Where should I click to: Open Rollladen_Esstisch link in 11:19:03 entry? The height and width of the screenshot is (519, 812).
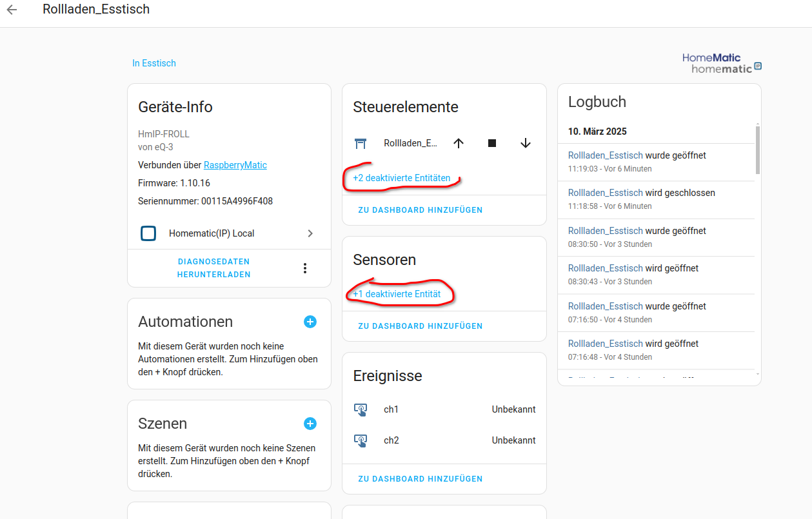click(x=606, y=155)
